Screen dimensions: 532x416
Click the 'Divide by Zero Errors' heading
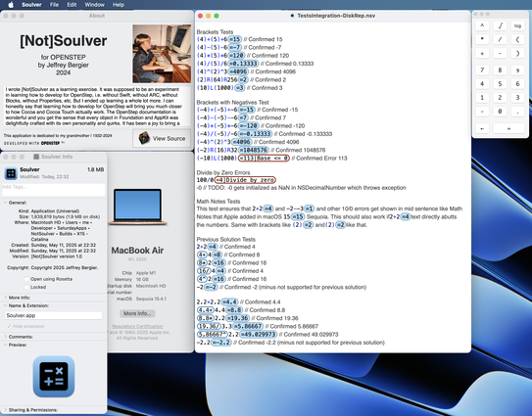click(223, 172)
